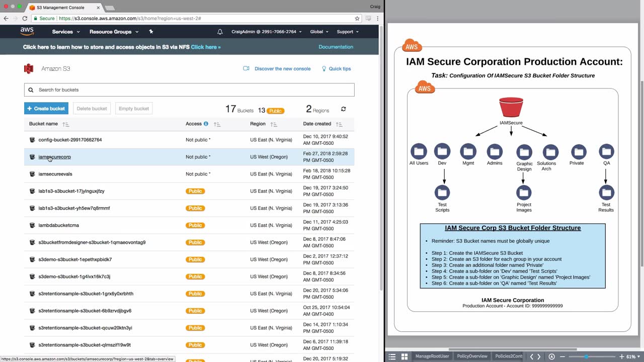
Task: Open the notifications bell
Action: tap(220, 32)
